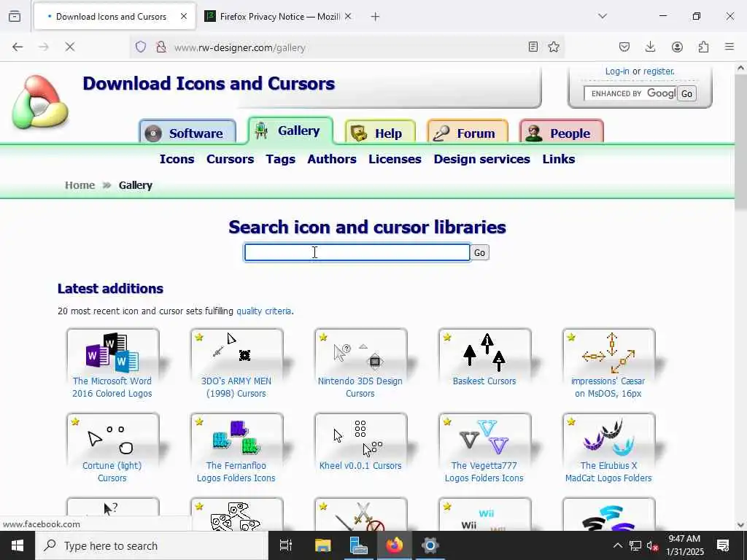Open a new tab with plus button
Screen dimensions: 747x560
(x=376, y=17)
